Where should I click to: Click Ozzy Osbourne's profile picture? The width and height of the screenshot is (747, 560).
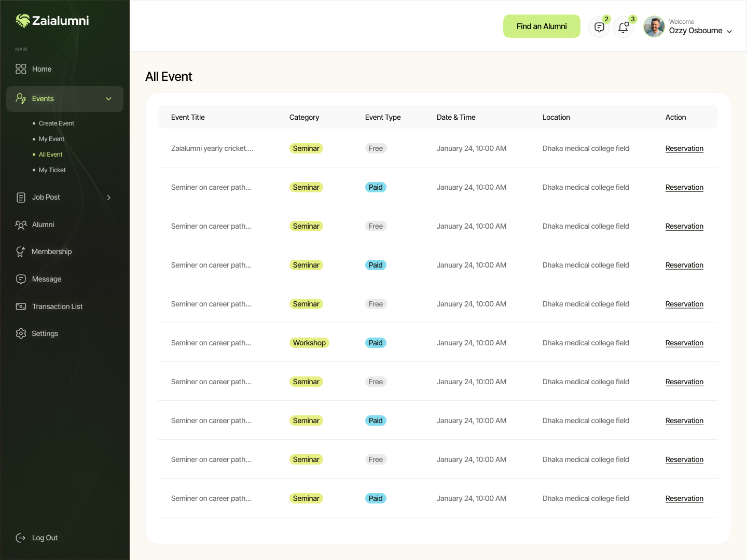[x=654, y=26]
